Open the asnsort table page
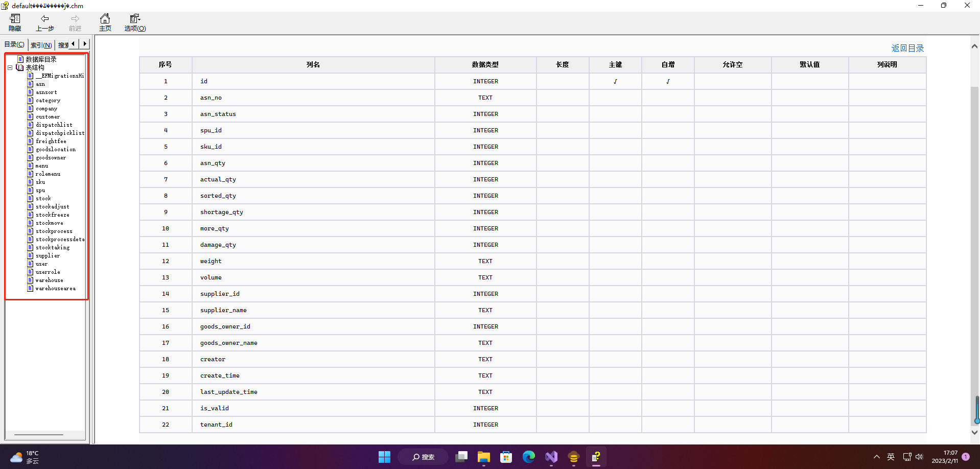The width and height of the screenshot is (980, 469). click(x=46, y=92)
